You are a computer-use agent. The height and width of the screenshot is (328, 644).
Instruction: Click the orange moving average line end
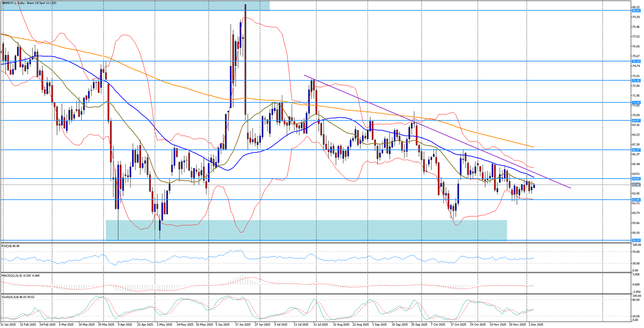coord(533,147)
